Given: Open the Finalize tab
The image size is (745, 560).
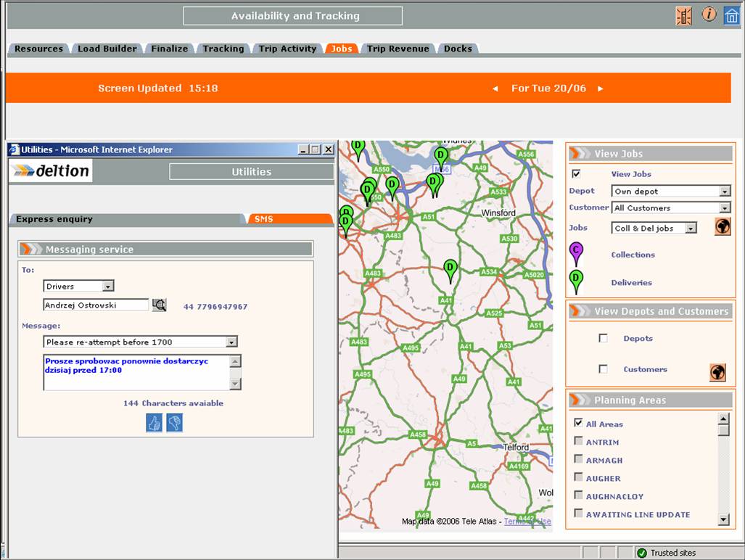Looking at the screenshot, I should click(x=169, y=49).
